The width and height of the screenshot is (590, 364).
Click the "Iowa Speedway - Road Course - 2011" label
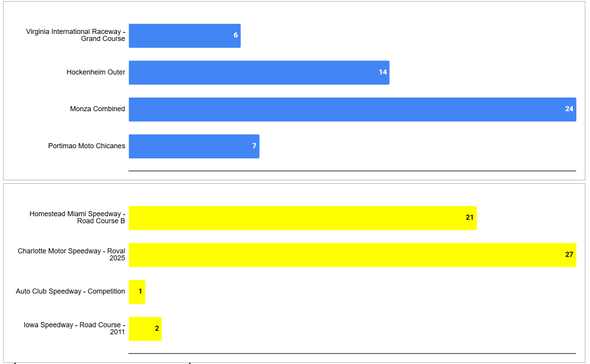click(74, 328)
